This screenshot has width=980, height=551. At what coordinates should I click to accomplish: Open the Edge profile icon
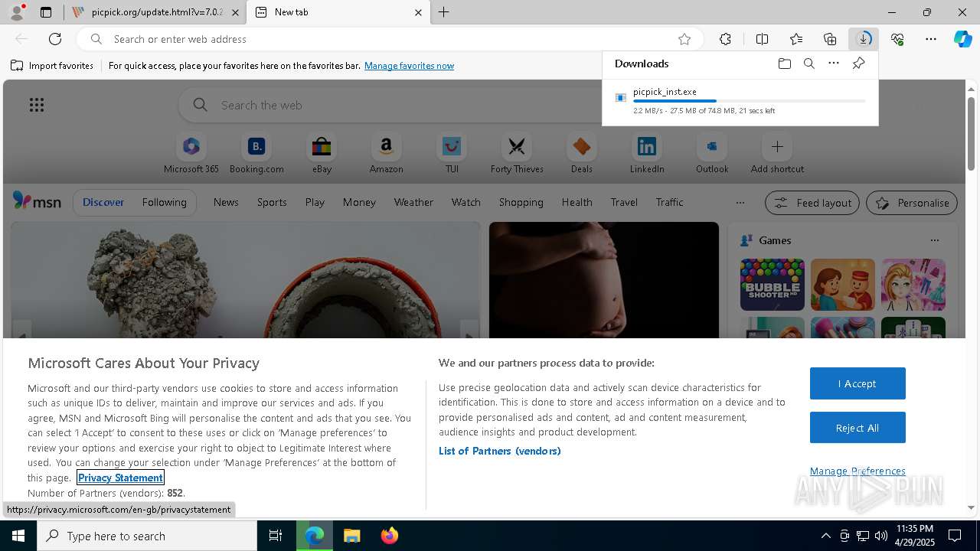[17, 12]
